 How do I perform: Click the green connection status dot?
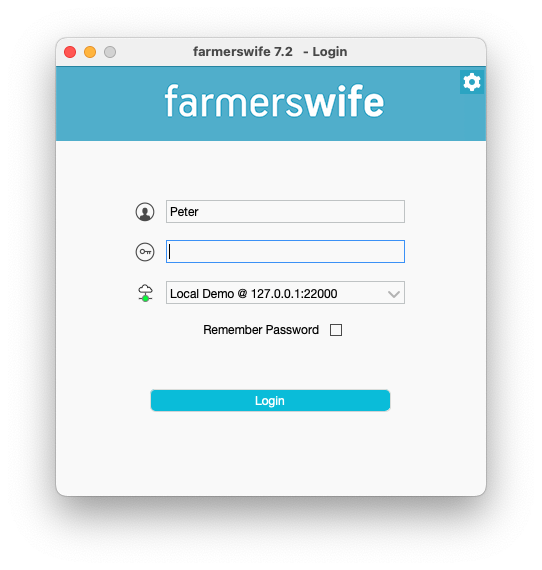tap(145, 298)
